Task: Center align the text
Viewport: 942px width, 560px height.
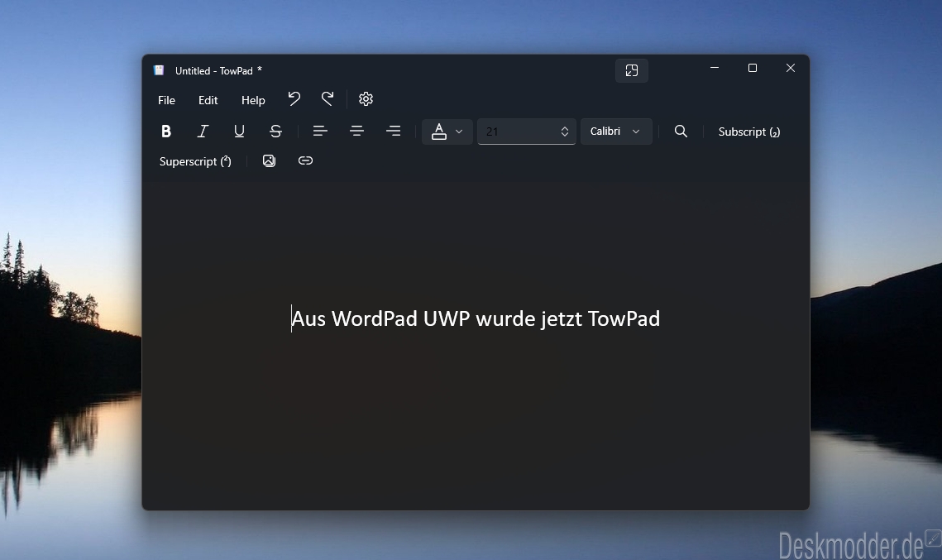Action: point(356,131)
